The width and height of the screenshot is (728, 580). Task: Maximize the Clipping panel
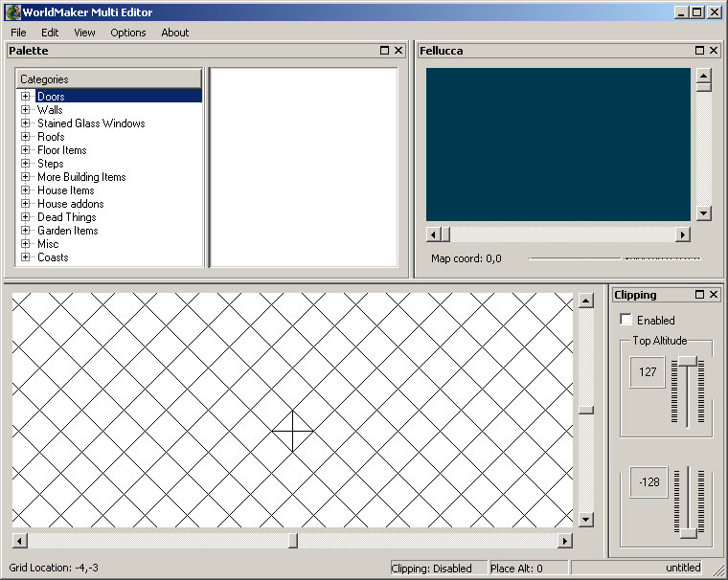tap(699, 295)
